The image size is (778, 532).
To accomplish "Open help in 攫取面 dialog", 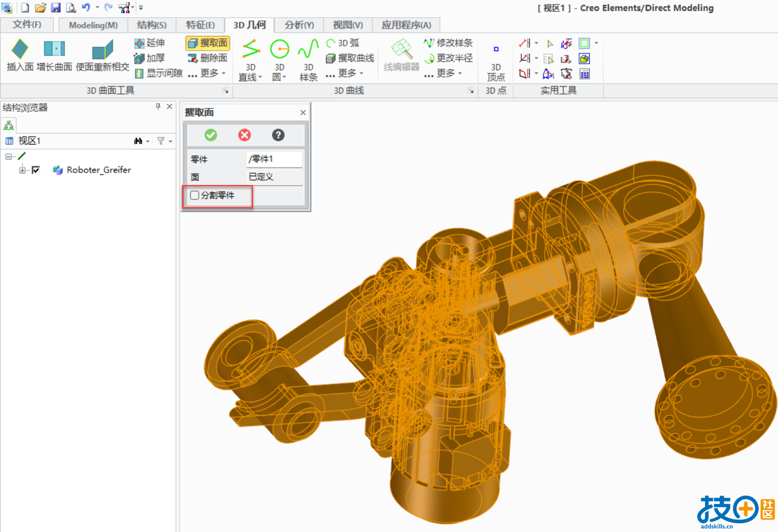I will pos(278,135).
